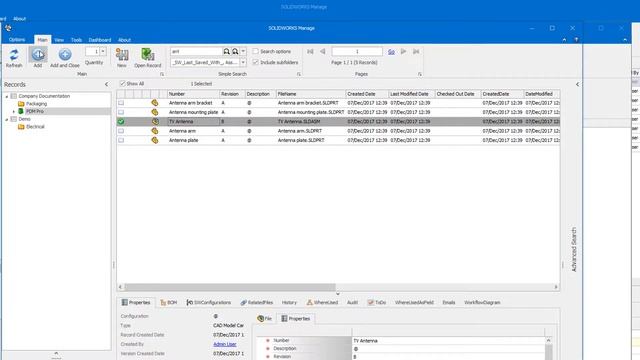
Task: Click the search text input field
Action: [x=196, y=51]
